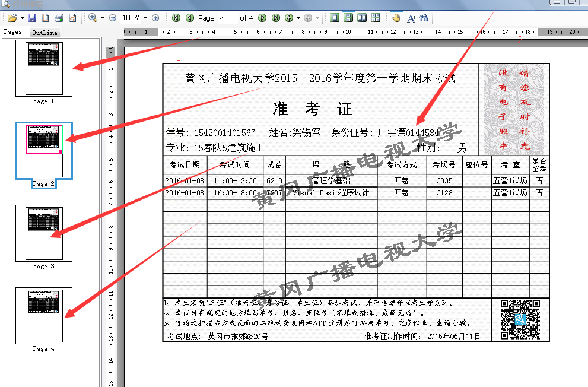Print the report using the printer icon
This screenshot has height=387, width=588.
59,18
